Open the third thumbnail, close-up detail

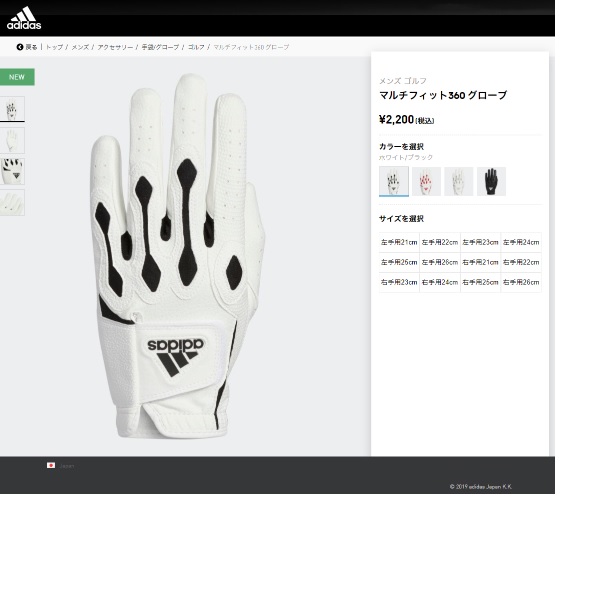(12, 171)
